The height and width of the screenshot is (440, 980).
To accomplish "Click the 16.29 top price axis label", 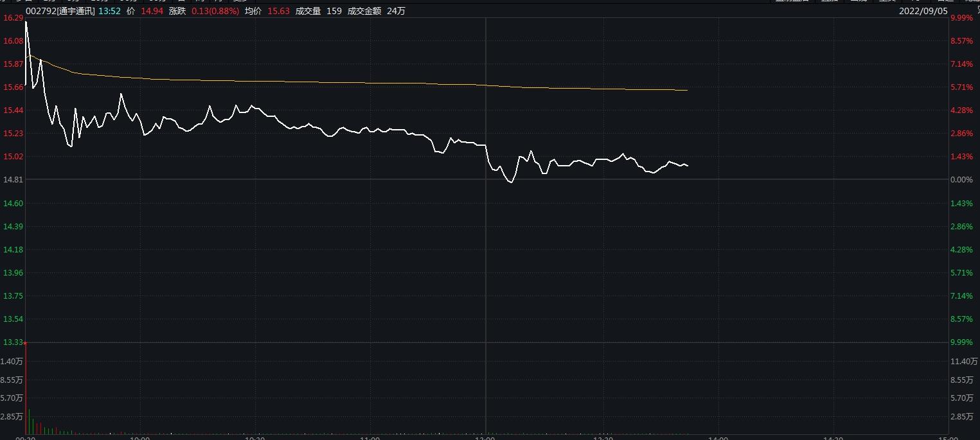I will [13, 18].
